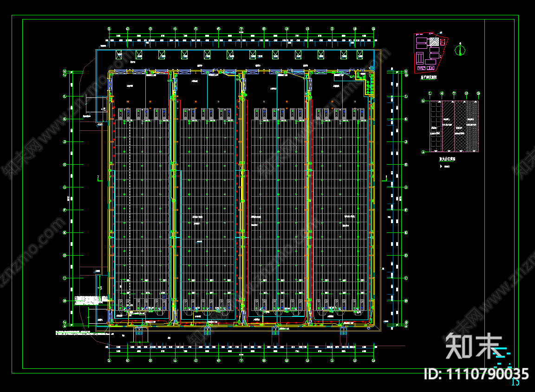This screenshot has height=392, width=535.
Task: Open the pink site location map
Action: click(432, 53)
